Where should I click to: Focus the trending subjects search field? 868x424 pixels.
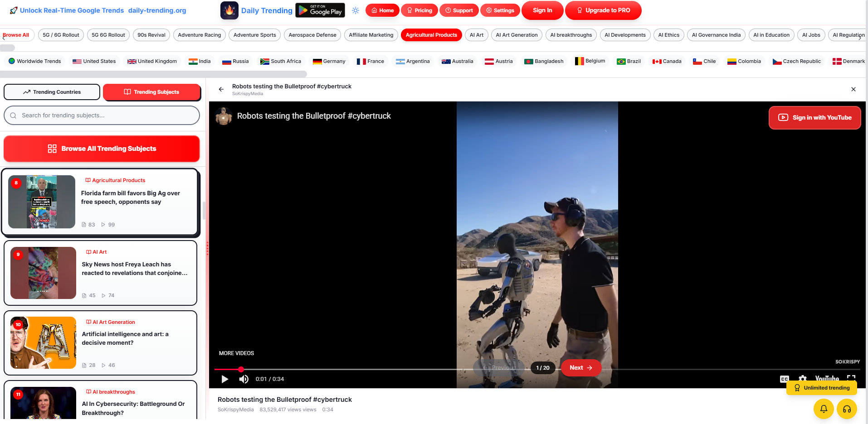click(102, 116)
